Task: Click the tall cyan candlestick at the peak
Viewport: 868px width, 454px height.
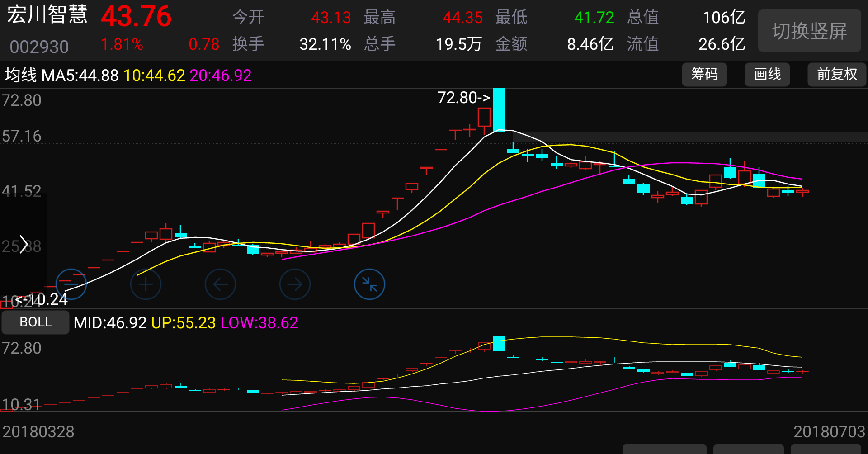Action: tap(499, 109)
